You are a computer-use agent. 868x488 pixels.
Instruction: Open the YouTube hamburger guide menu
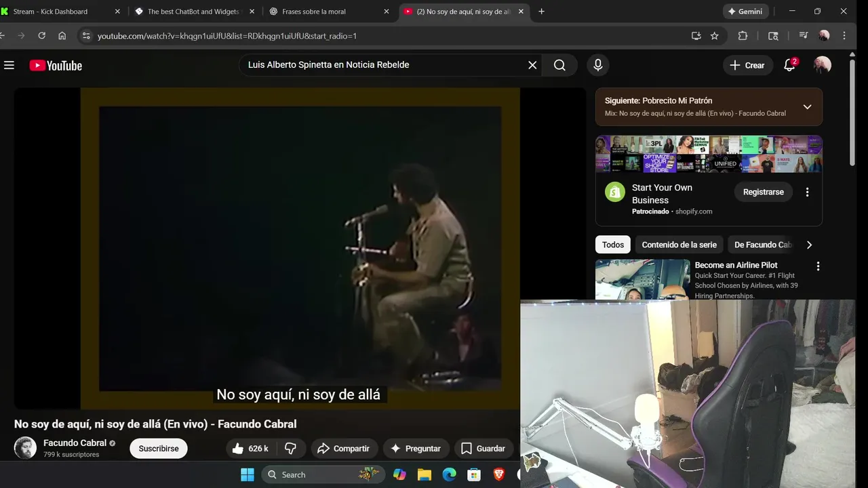[9, 65]
